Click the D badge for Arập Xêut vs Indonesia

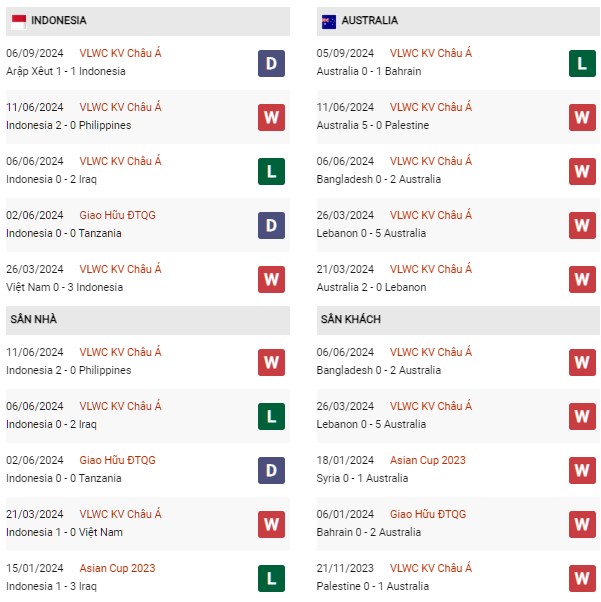(271, 63)
